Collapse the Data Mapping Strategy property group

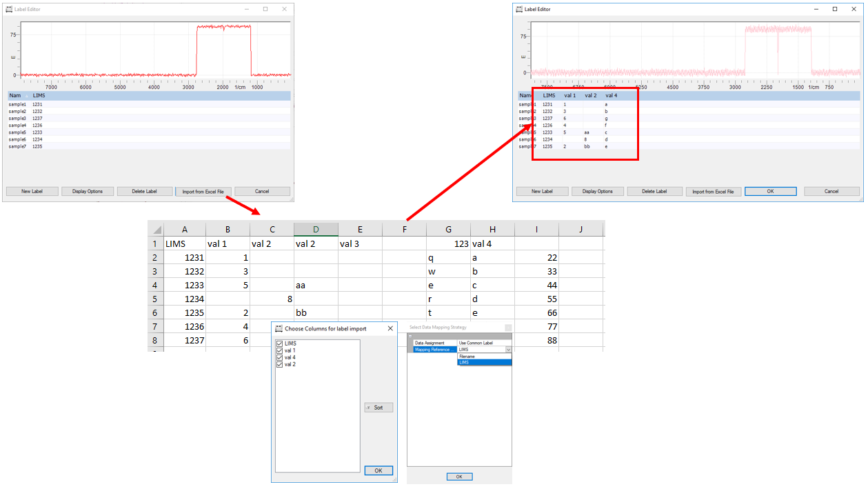[410, 336]
